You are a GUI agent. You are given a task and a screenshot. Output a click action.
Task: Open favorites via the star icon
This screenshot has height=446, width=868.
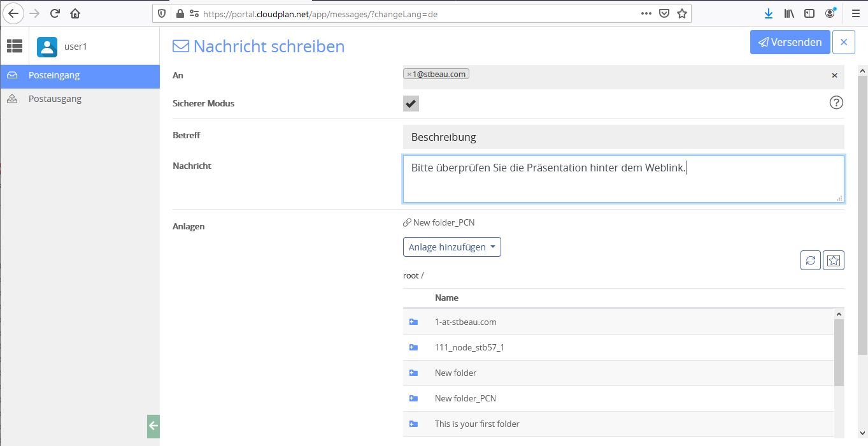click(834, 261)
